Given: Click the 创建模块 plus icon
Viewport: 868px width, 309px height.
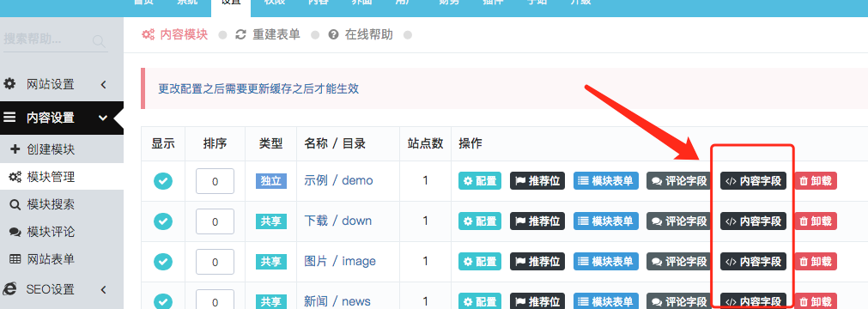Looking at the screenshot, I should [x=15, y=149].
